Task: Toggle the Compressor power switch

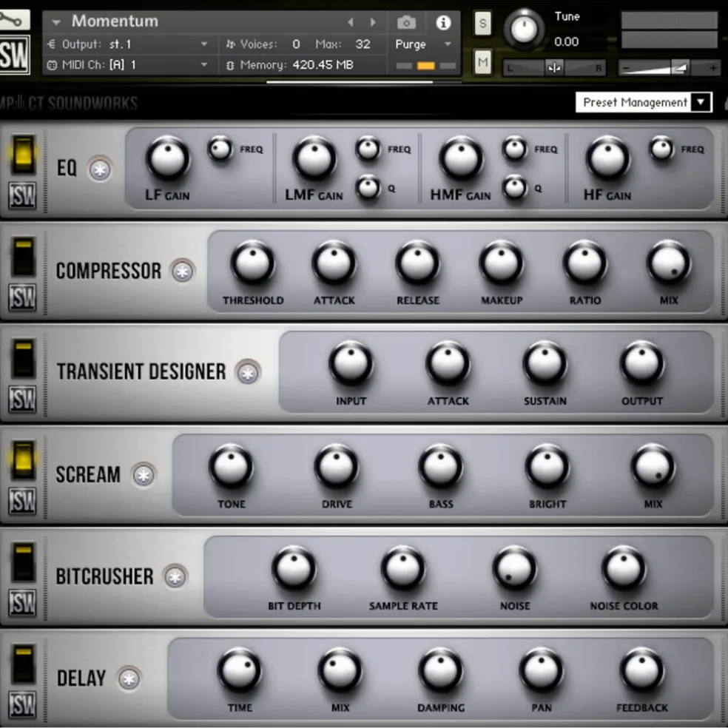Action: click(x=23, y=256)
